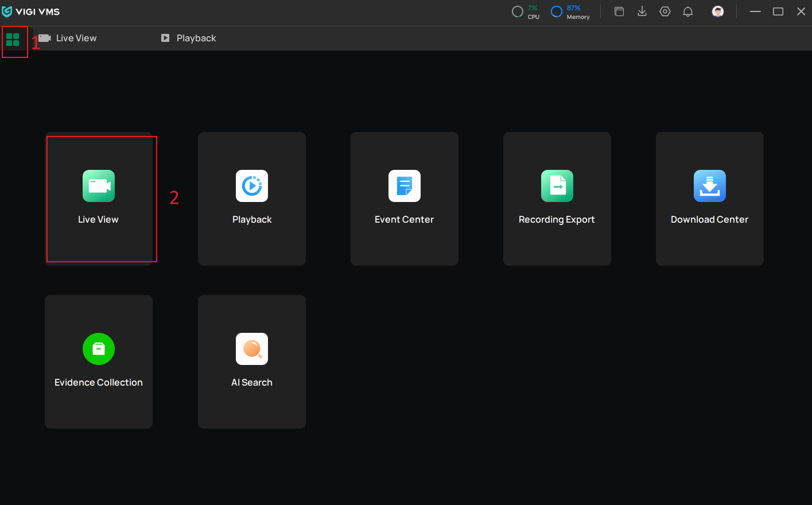Maximize the VIGI VMS window
This screenshot has height=505, width=812.
[778, 11]
